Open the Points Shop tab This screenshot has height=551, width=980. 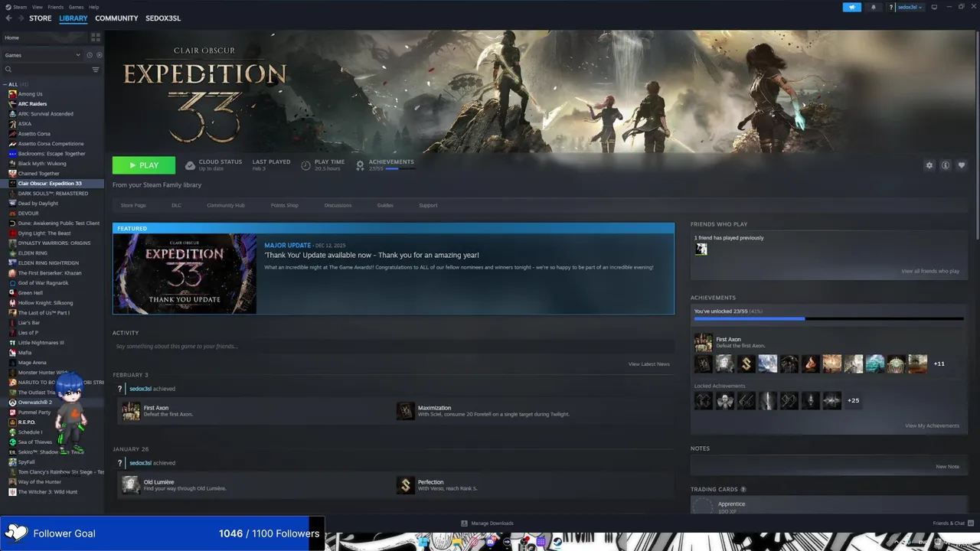tap(284, 205)
